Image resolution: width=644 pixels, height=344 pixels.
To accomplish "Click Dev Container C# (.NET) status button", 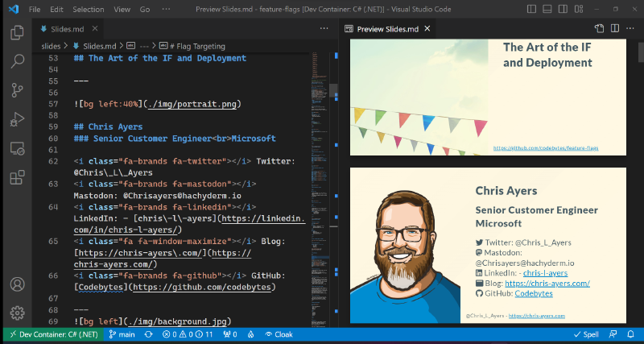I will (52, 334).
